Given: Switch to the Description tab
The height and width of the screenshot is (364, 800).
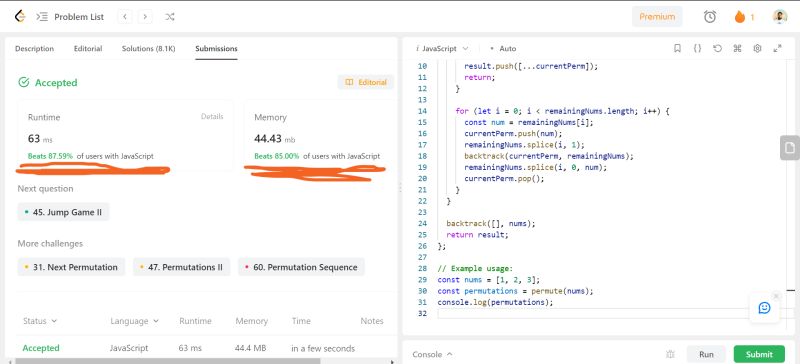Looking at the screenshot, I should click(x=34, y=48).
